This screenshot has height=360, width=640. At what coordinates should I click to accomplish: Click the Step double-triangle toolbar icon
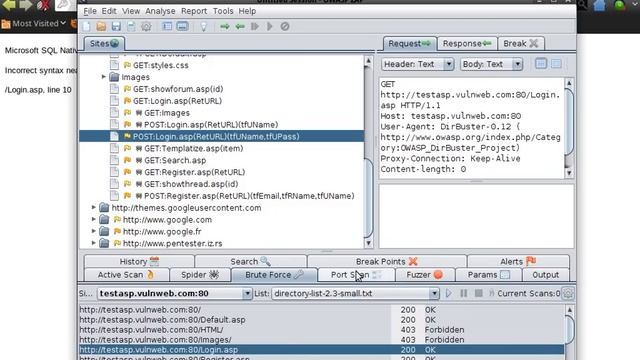click(x=255, y=27)
